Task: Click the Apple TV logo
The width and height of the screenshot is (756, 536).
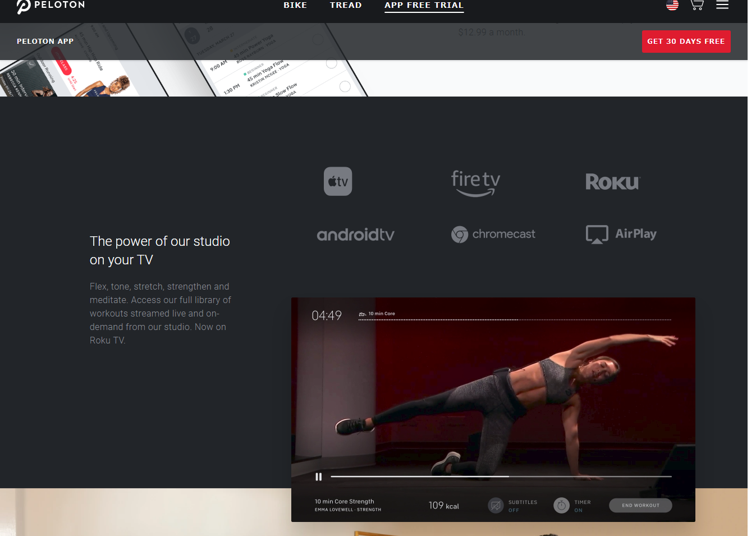Action: pos(338,181)
